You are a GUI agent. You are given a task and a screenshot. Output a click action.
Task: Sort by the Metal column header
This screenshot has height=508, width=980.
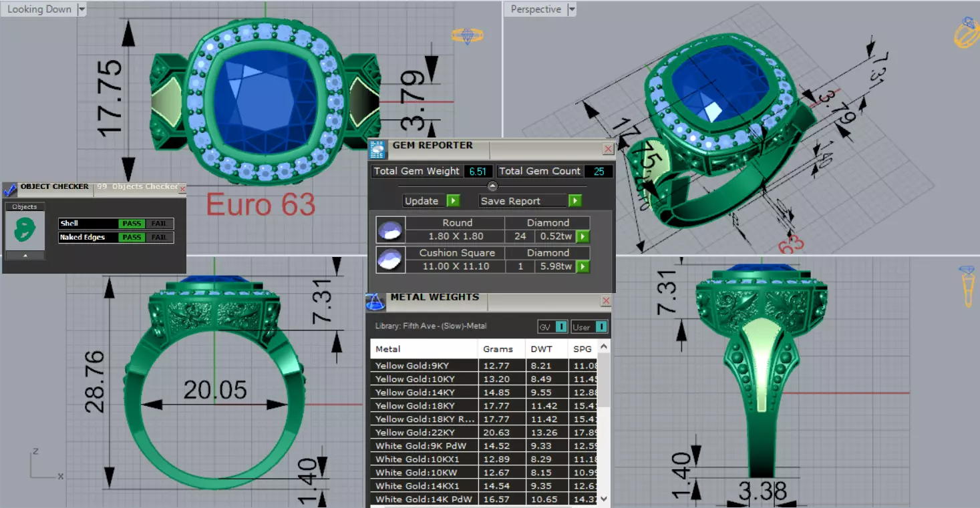[424, 348]
